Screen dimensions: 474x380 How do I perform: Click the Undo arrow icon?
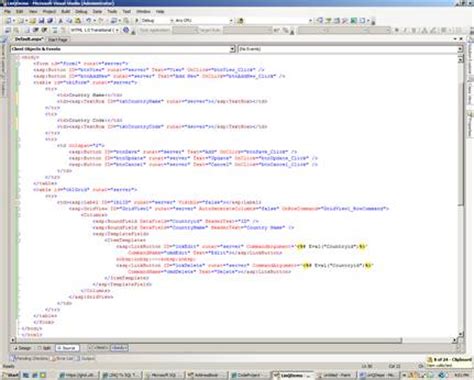(x=89, y=21)
